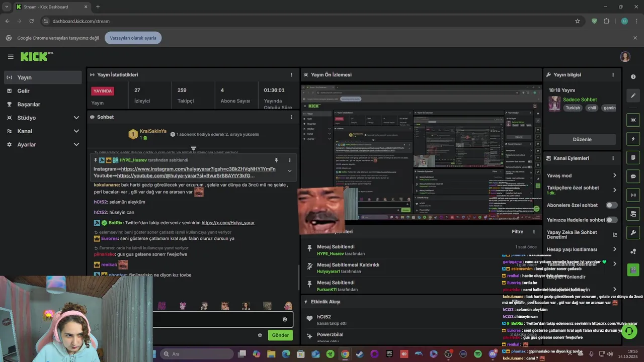This screenshot has width=644, height=362.
Task: Open Yayın bilgisi panel three-dot menu
Action: (x=613, y=75)
